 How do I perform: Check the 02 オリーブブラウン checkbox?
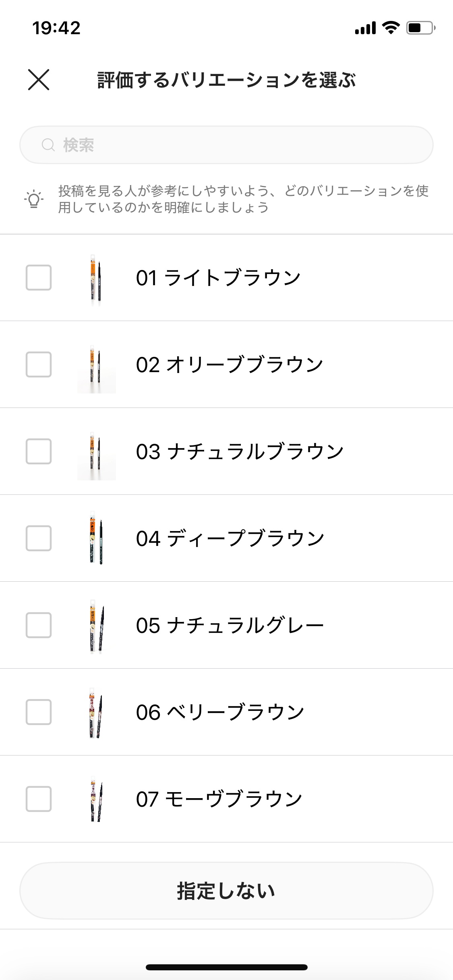[39, 364]
